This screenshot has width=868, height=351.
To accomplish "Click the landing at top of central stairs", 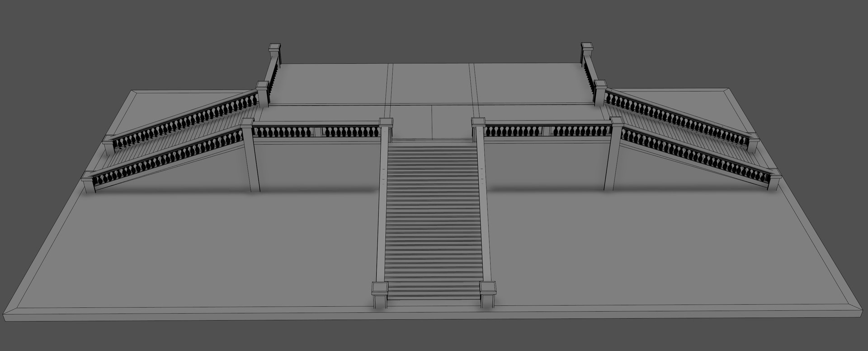I will tap(433, 122).
